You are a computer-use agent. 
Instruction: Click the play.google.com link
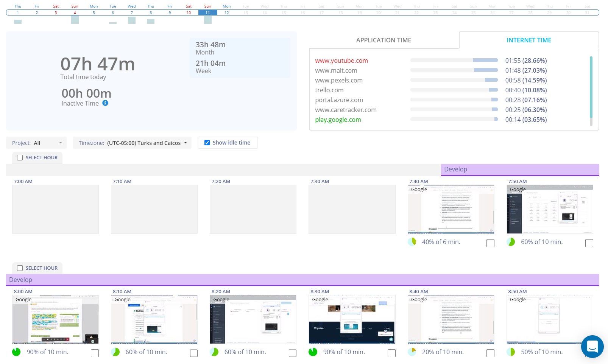point(338,120)
